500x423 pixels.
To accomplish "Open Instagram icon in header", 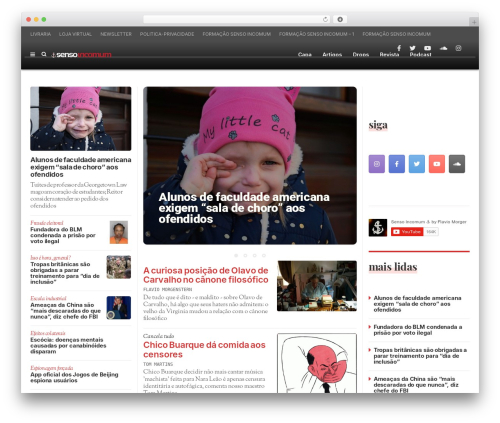I will (x=458, y=48).
